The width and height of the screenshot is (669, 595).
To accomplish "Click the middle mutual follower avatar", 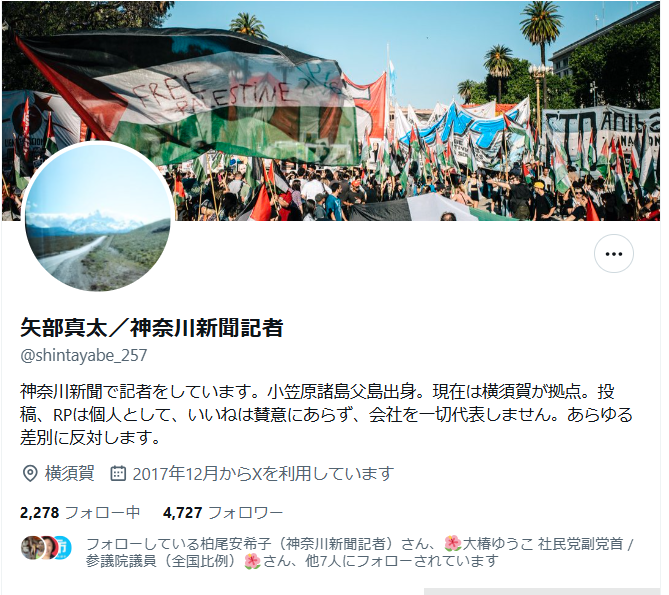I will pos(48,548).
